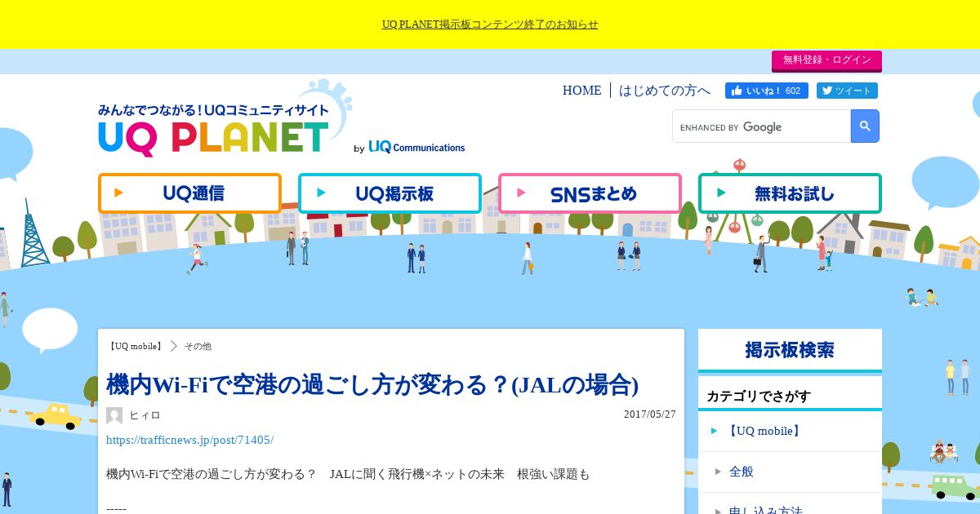Image resolution: width=980 pixels, height=514 pixels.
Task: Click the arrow beside 全般
Action: pyautogui.click(x=718, y=472)
